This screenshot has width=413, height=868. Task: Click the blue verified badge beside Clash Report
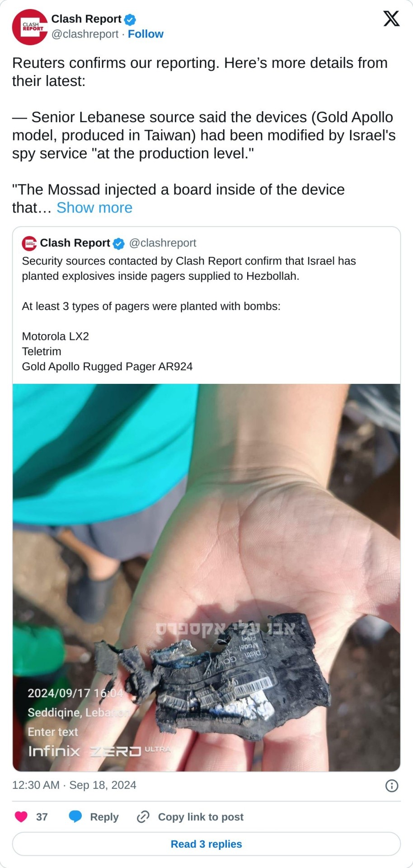coord(130,19)
